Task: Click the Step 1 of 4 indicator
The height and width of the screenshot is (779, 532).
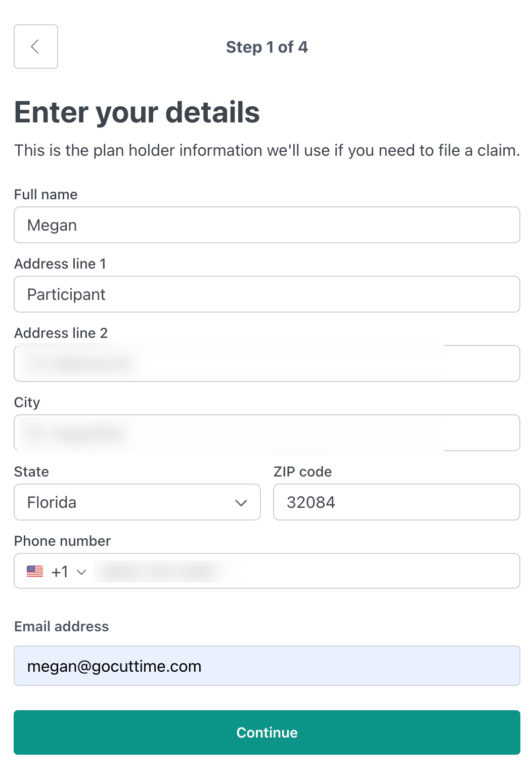Action: [267, 47]
